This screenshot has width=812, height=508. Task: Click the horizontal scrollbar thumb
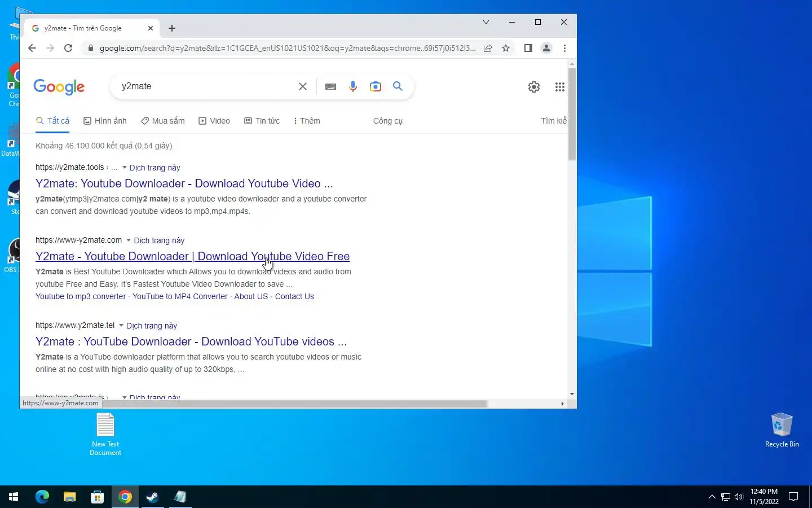pyautogui.click(x=294, y=404)
